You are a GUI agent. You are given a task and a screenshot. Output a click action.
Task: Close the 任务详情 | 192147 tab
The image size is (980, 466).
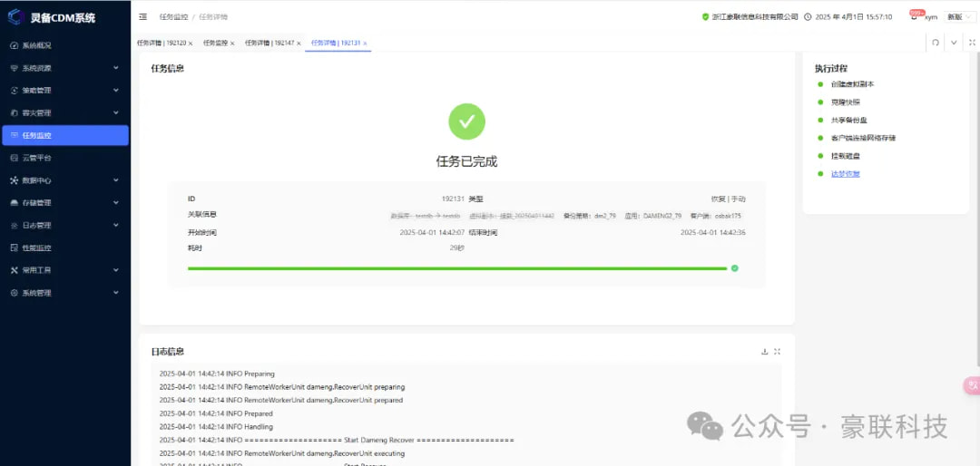click(299, 44)
